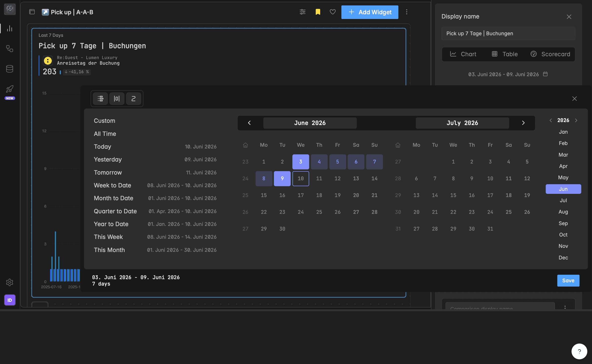Select the Week to Date preset
The height and width of the screenshot is (364, 592).
click(155, 185)
